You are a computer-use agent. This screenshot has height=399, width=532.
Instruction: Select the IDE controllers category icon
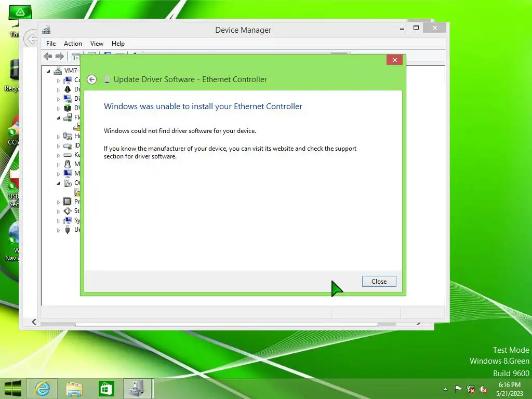coord(68,145)
